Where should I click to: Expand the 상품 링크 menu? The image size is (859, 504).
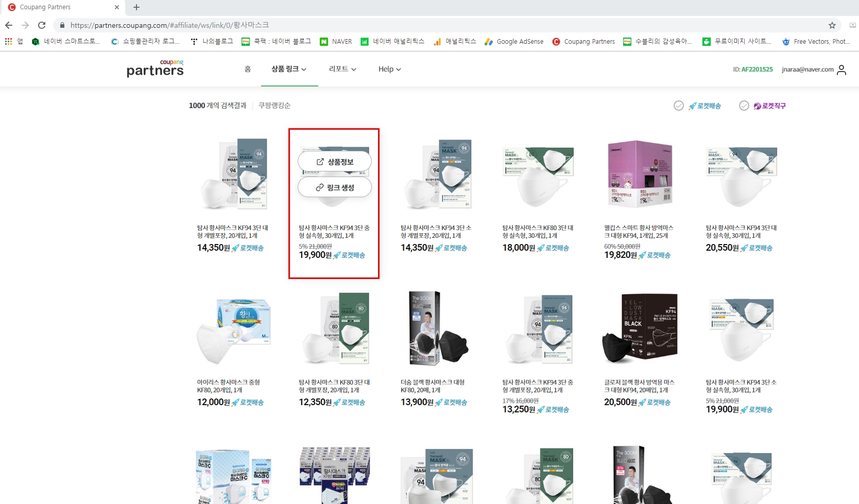(289, 69)
